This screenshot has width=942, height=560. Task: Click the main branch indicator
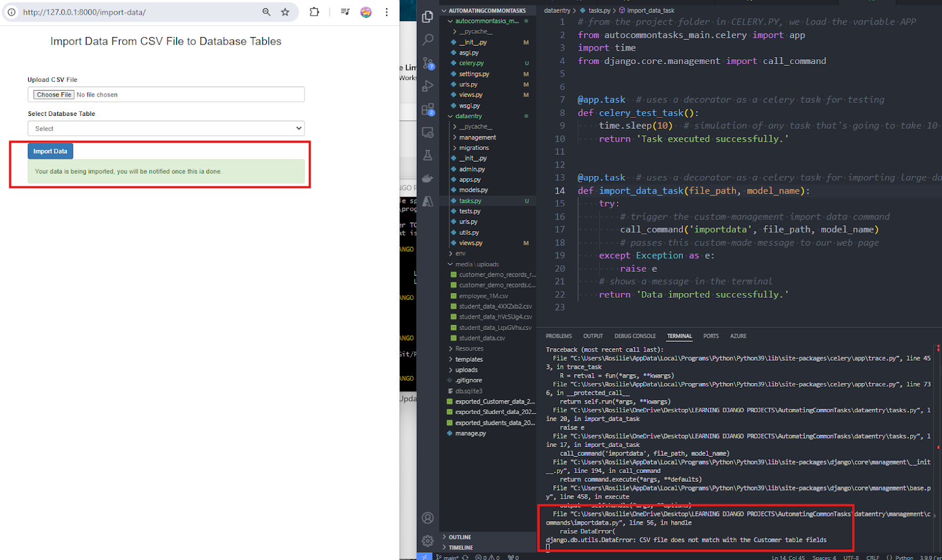click(x=447, y=556)
